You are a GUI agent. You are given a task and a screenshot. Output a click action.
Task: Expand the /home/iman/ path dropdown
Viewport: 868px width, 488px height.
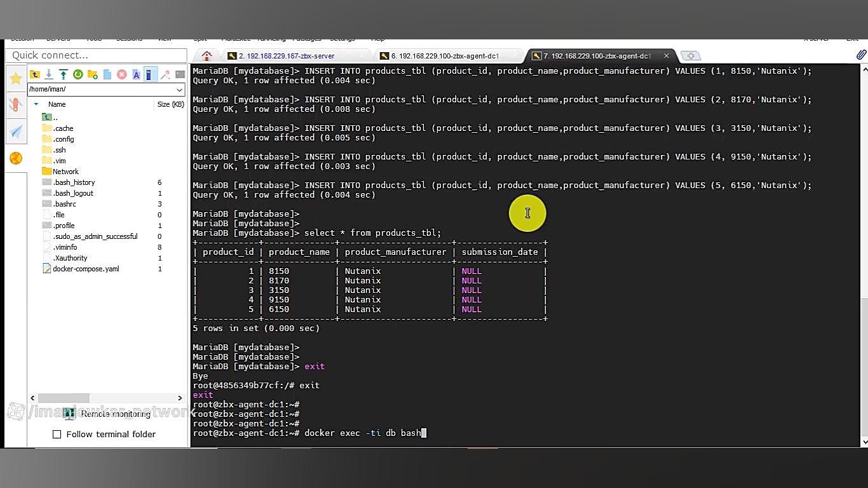[x=179, y=90]
